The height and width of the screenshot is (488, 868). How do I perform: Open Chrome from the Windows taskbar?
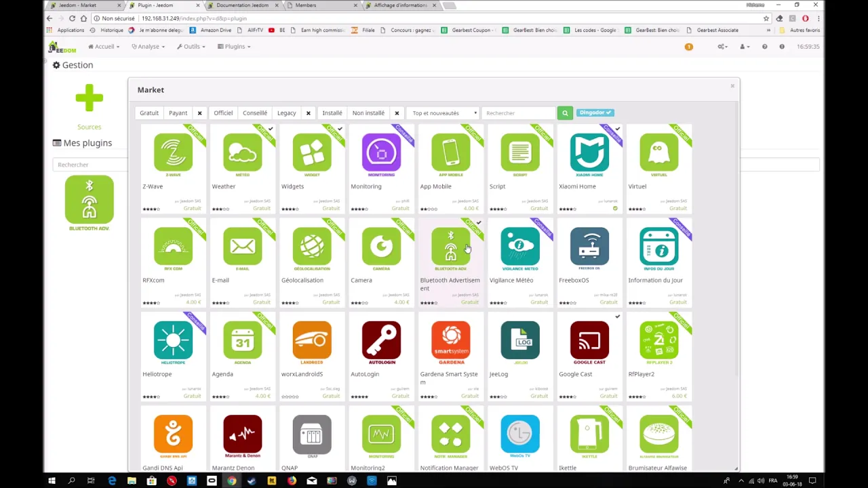click(x=232, y=481)
